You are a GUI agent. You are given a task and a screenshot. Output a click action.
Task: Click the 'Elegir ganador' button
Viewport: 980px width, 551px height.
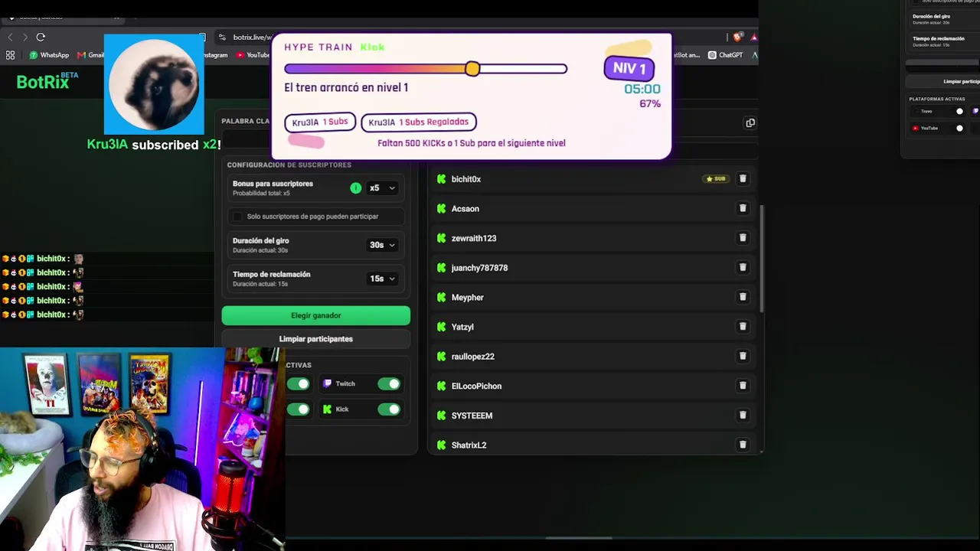tap(316, 315)
